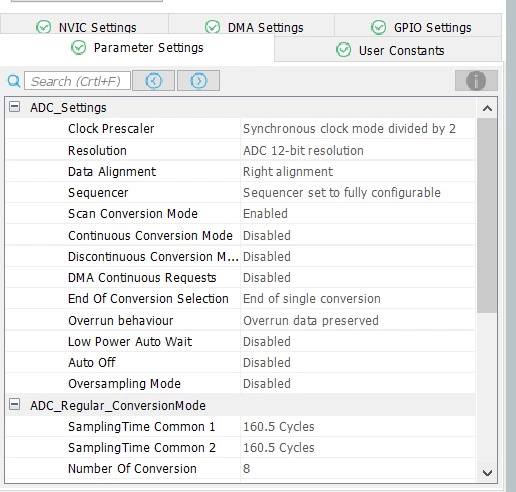Screen dimensions: 516x492
Task: Toggle Continuous Conversion Mode Disabled value
Action: pos(358,236)
